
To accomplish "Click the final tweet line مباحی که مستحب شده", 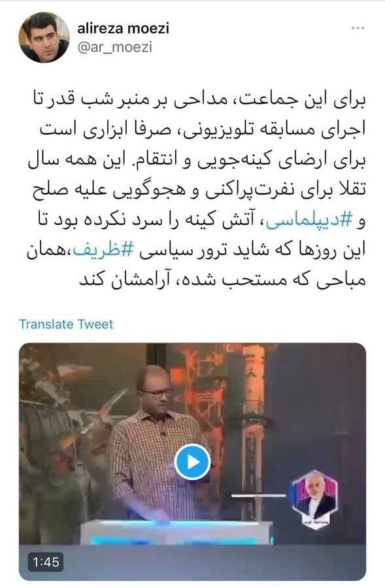I will pos(222,280).
